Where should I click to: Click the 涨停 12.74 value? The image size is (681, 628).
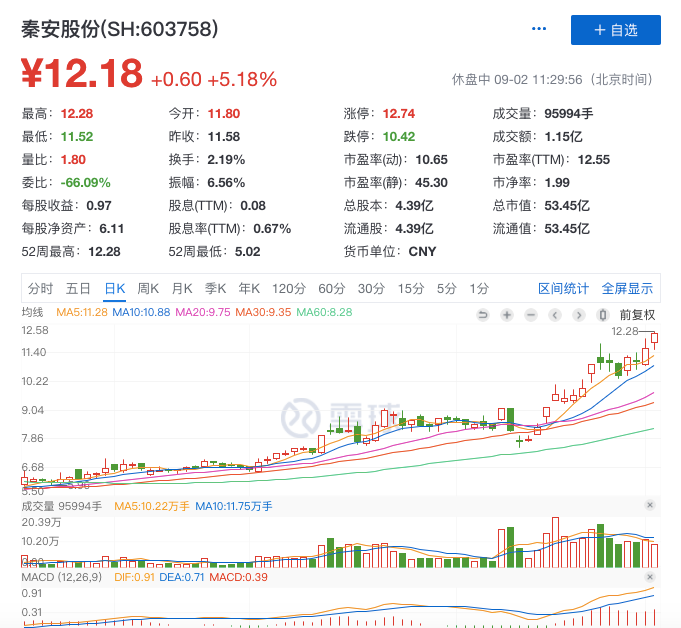[x=399, y=114]
